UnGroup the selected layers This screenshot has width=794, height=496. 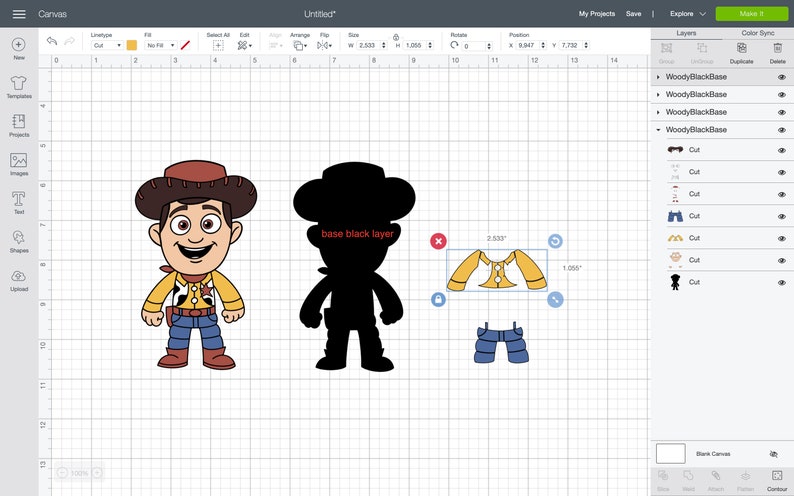702,53
